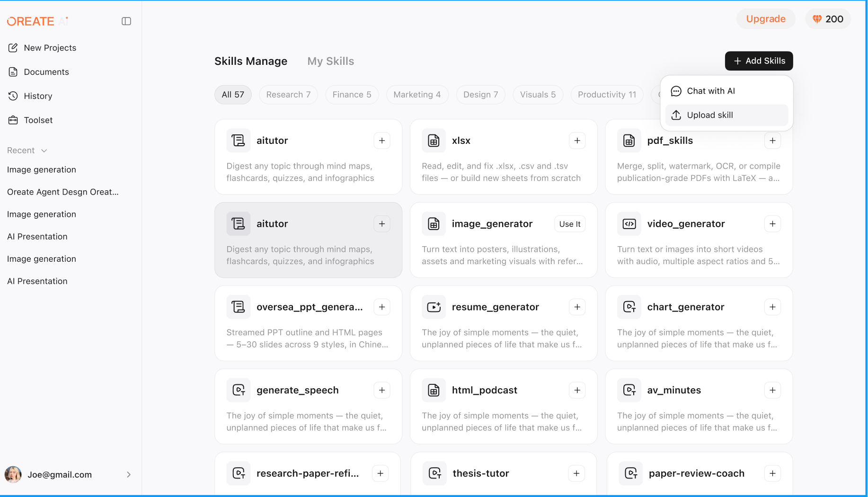This screenshot has height=497, width=868.
Task: Add the oversea_ppt_generator skill plus icon
Action: (x=382, y=307)
